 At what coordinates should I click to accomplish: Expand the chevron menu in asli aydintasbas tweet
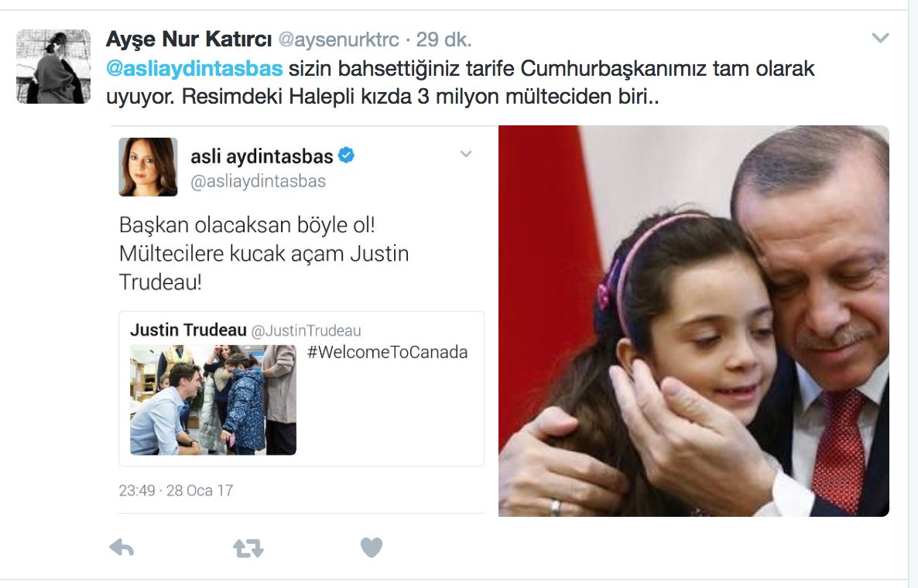pos(466,154)
